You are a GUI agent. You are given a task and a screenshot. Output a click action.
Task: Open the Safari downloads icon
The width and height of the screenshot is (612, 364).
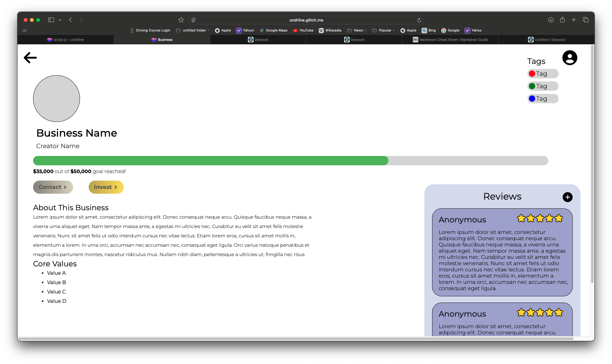click(551, 20)
